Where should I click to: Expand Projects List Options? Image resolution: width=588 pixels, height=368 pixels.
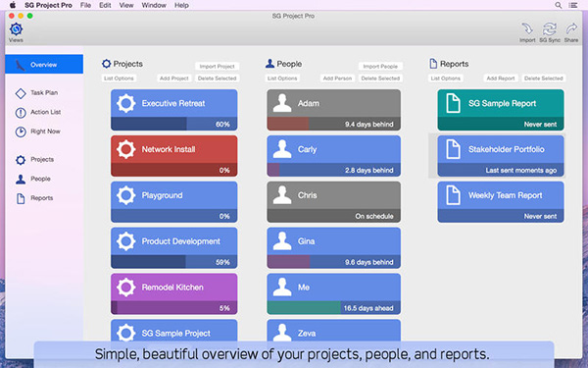coord(119,79)
